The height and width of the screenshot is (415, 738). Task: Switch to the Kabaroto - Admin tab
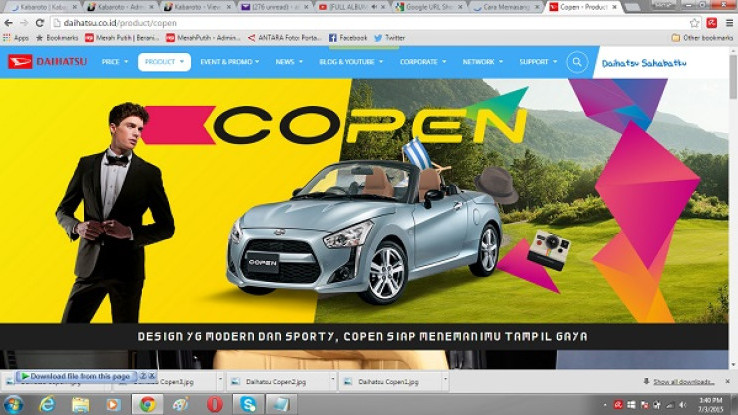click(x=120, y=7)
